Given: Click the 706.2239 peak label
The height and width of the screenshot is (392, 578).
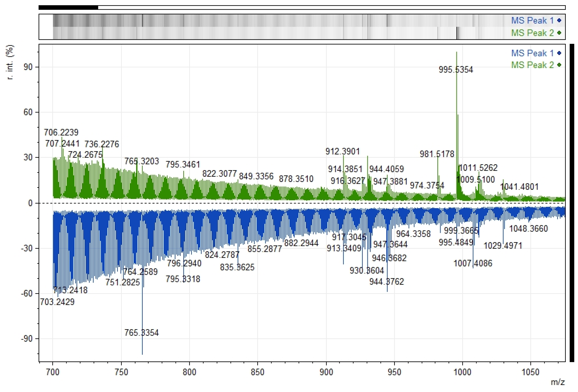Looking at the screenshot, I should [x=61, y=132].
